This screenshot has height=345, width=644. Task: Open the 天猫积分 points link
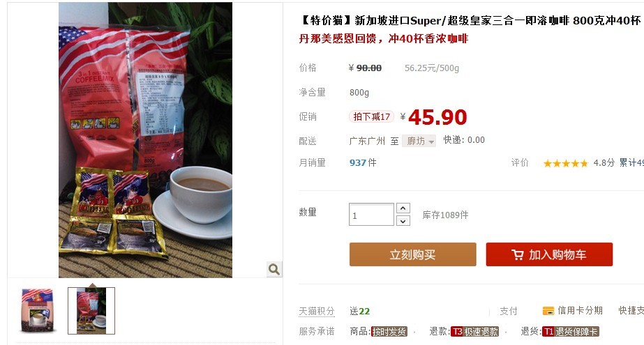pyautogui.click(x=316, y=311)
